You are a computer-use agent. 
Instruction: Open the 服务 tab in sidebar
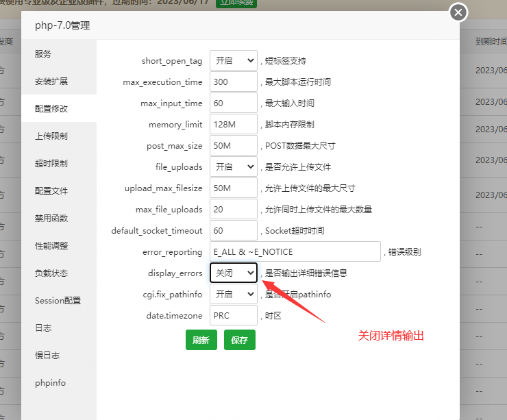[59, 53]
